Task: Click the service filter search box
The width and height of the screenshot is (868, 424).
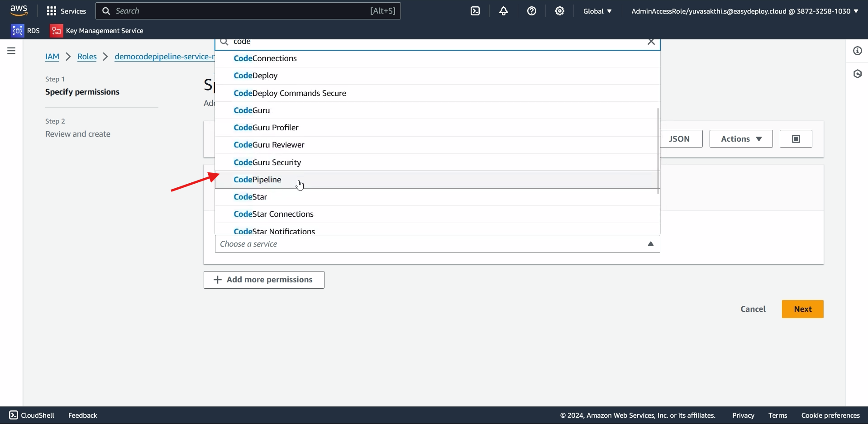Action: pos(438,43)
